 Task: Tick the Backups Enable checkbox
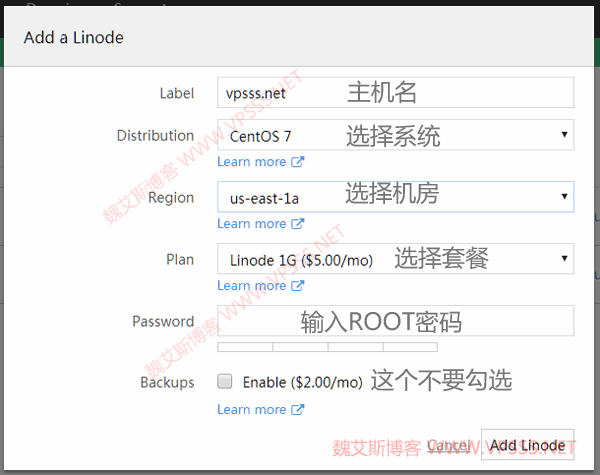click(x=225, y=382)
